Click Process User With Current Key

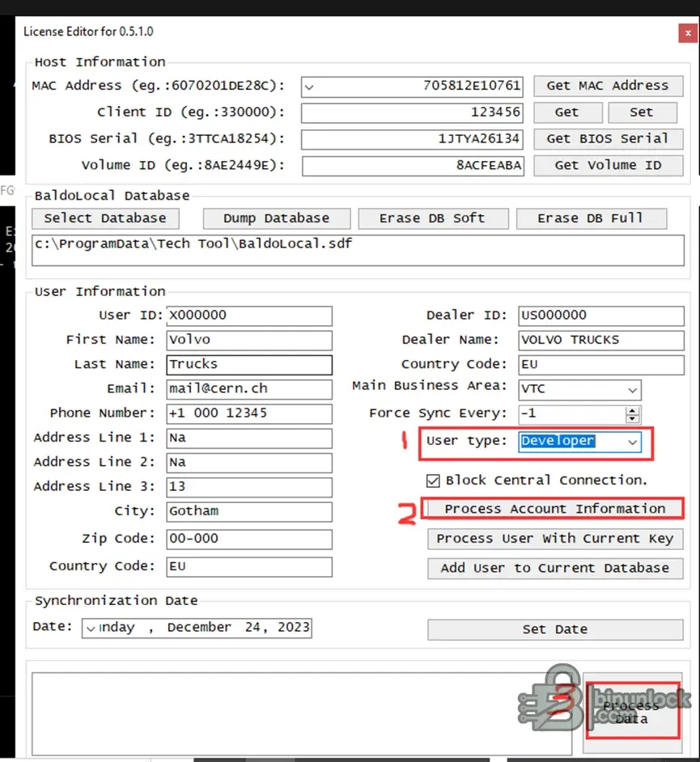pos(554,539)
